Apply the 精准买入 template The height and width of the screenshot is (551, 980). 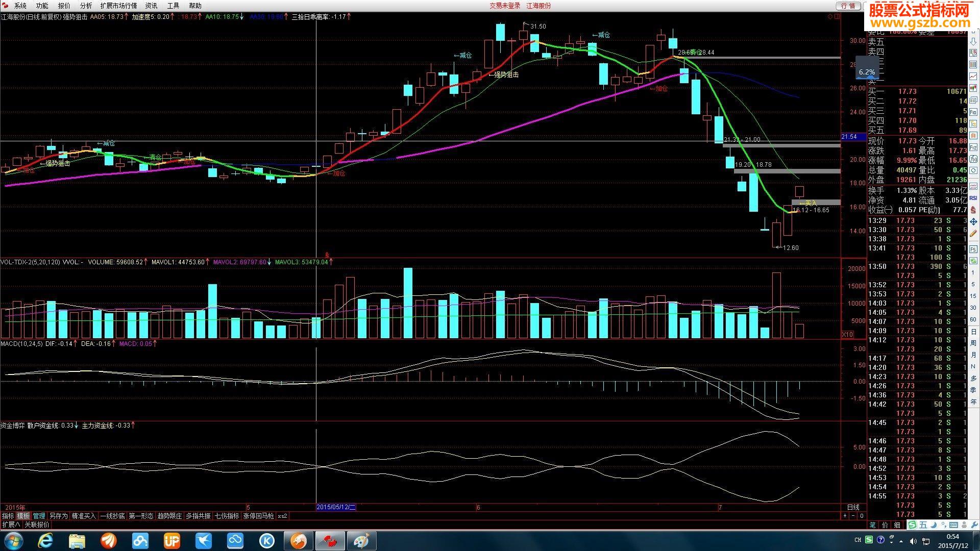[84, 516]
